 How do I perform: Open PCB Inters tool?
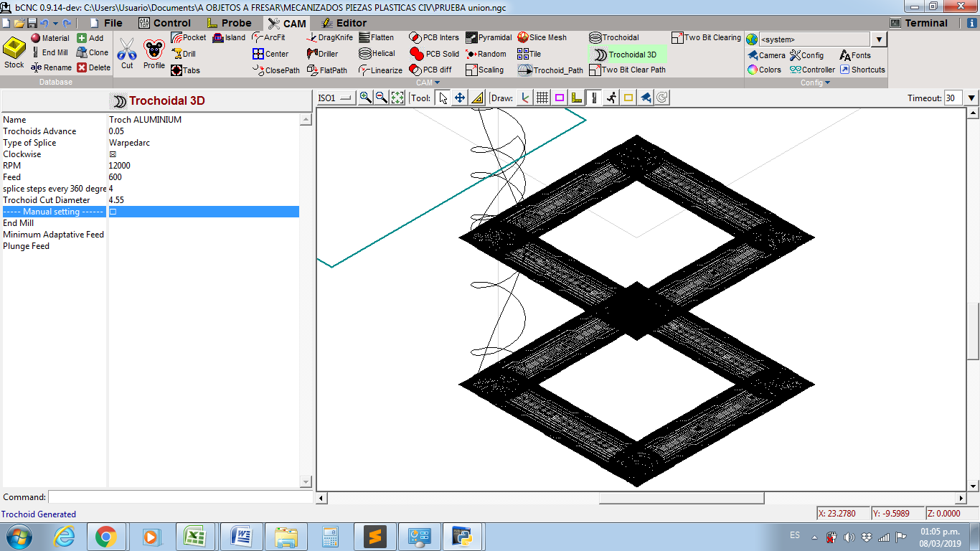pos(434,37)
